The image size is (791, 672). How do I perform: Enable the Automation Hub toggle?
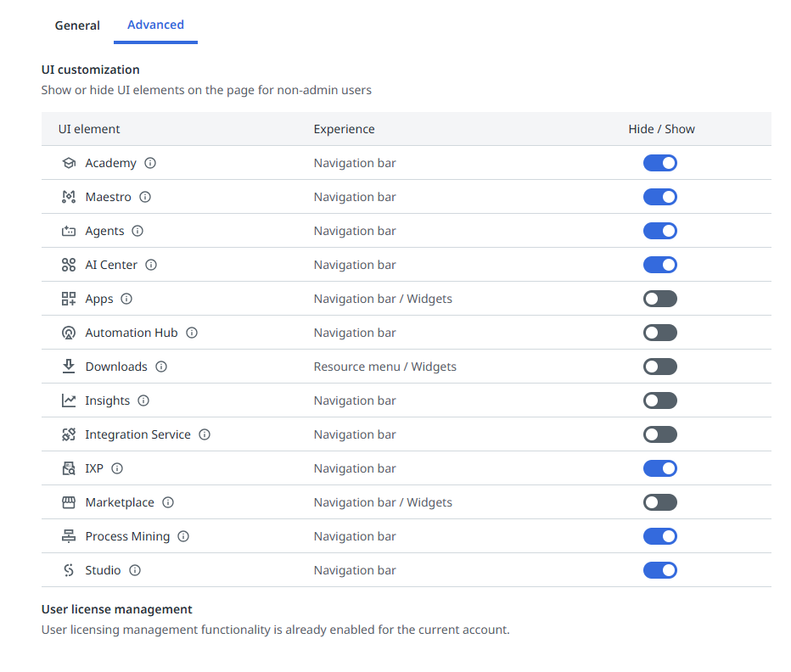660,333
